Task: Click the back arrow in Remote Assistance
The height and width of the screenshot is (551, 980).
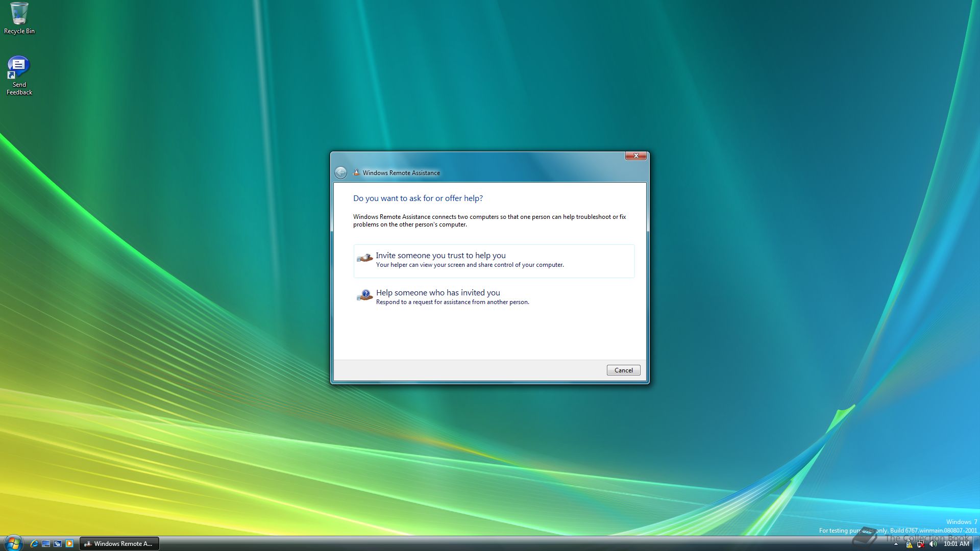Action: click(x=340, y=172)
